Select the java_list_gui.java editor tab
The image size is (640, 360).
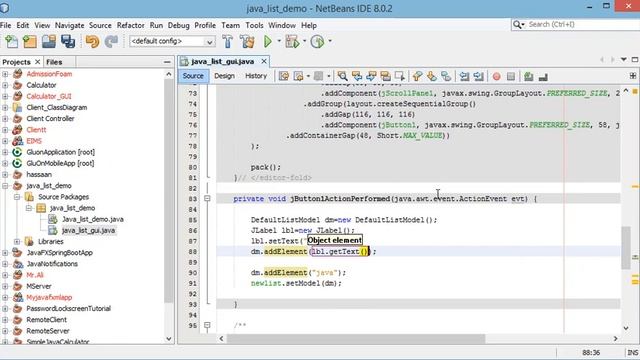point(222,62)
